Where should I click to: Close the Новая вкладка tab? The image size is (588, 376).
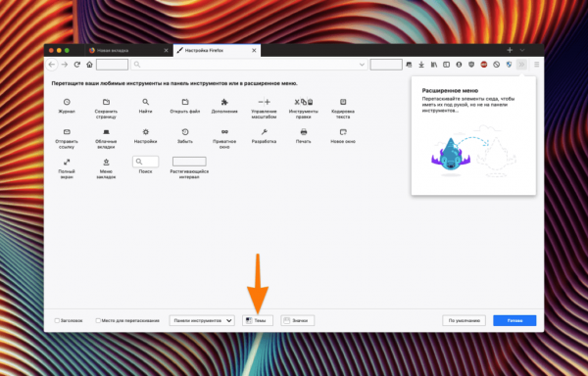click(167, 50)
